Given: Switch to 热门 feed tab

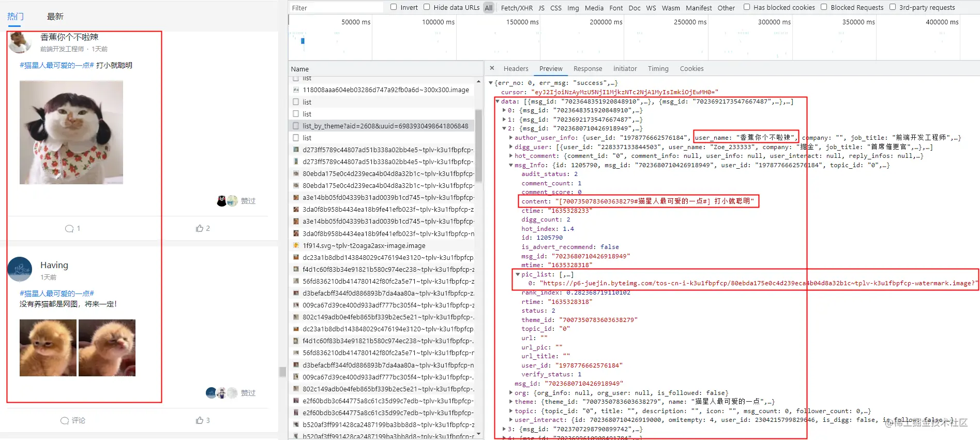Looking at the screenshot, I should coord(15,17).
